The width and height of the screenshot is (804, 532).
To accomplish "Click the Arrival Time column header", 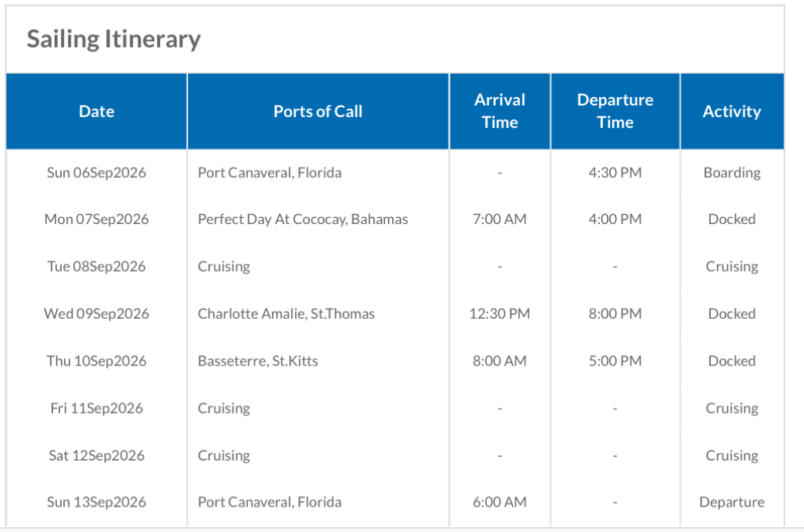I will point(500,111).
